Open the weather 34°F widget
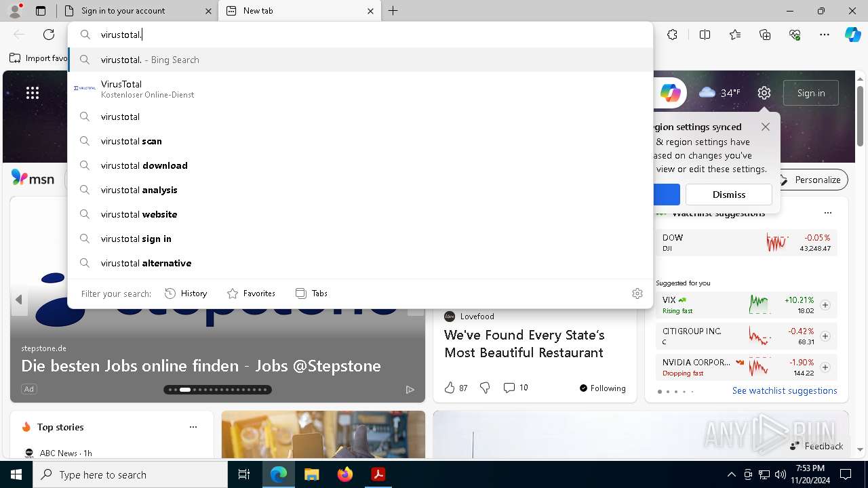 coord(719,93)
